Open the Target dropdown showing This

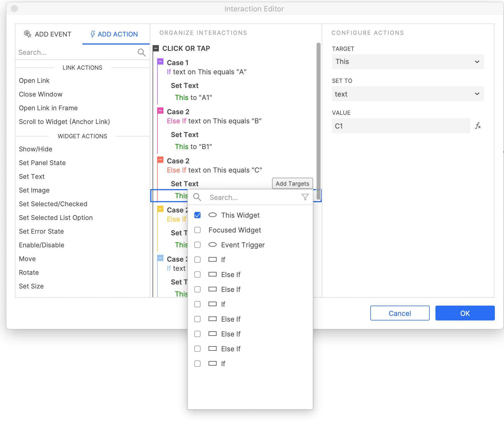pyautogui.click(x=407, y=62)
